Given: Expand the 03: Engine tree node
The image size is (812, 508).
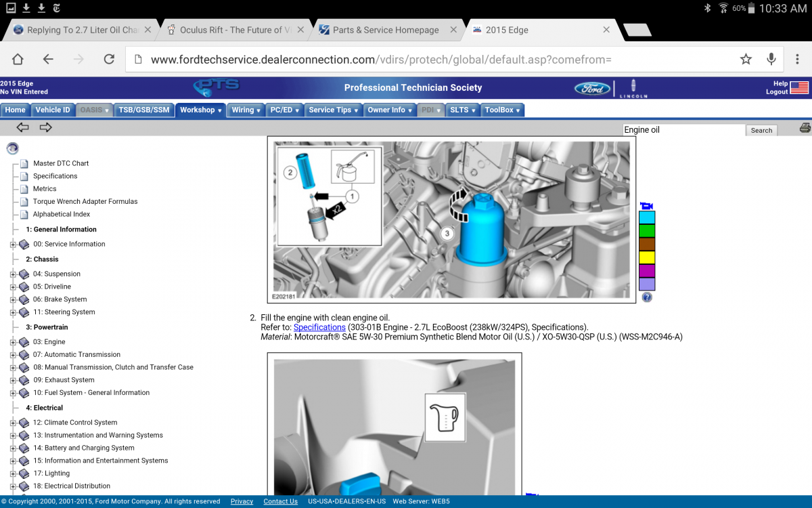Looking at the screenshot, I should point(13,342).
